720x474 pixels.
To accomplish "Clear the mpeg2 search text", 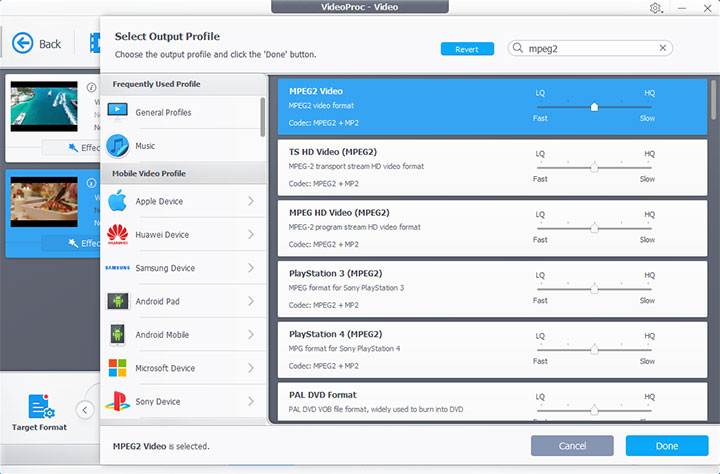I will tap(663, 48).
